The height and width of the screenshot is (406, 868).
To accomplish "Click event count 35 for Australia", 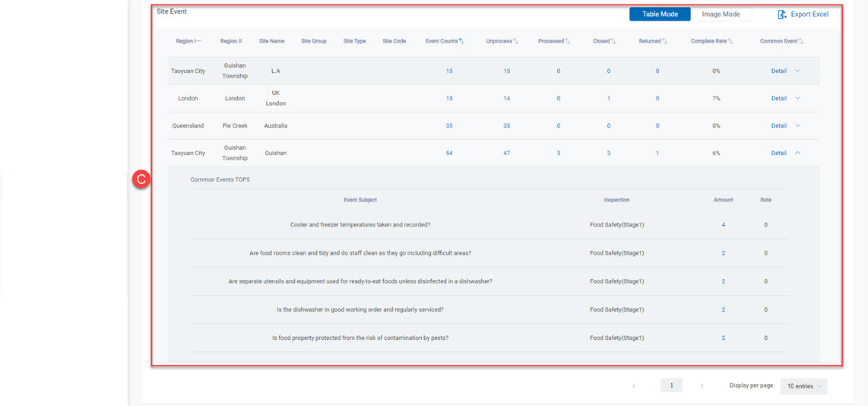I will coord(449,126).
